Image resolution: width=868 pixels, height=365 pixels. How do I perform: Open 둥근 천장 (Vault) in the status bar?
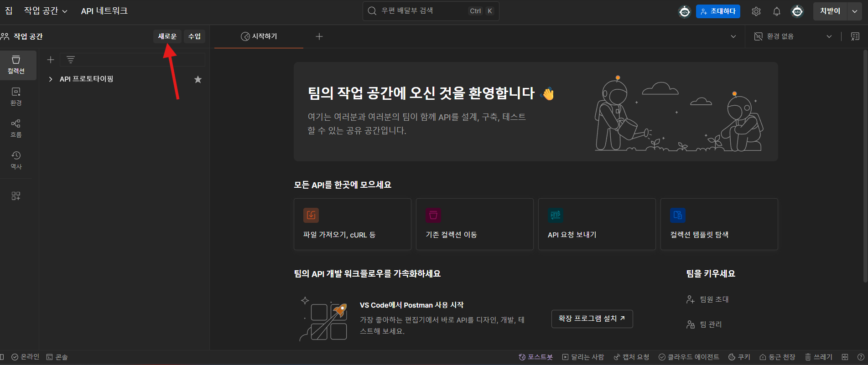(x=777, y=357)
